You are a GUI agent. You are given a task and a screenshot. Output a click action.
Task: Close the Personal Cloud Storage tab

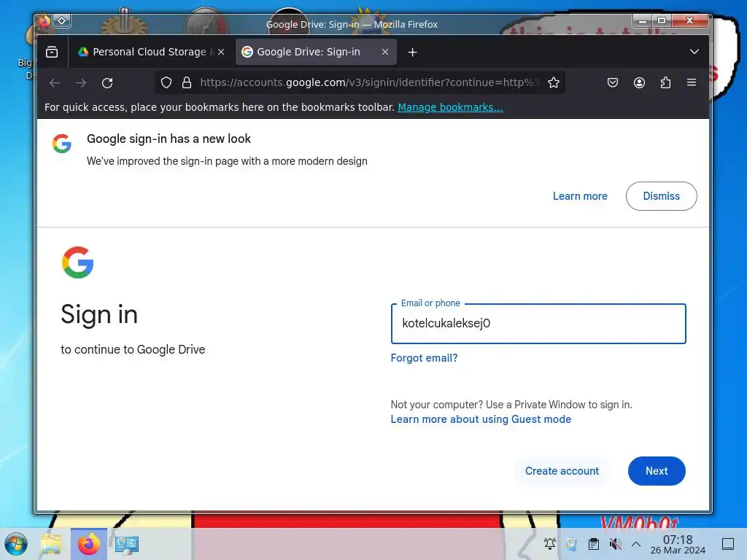221,52
